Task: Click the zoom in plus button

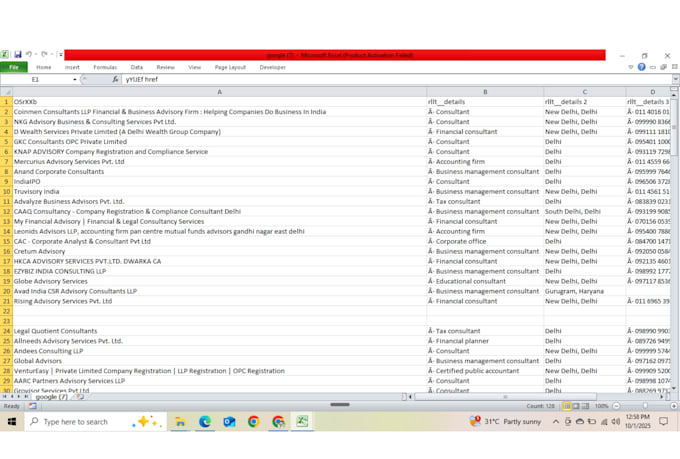Action: [x=674, y=406]
